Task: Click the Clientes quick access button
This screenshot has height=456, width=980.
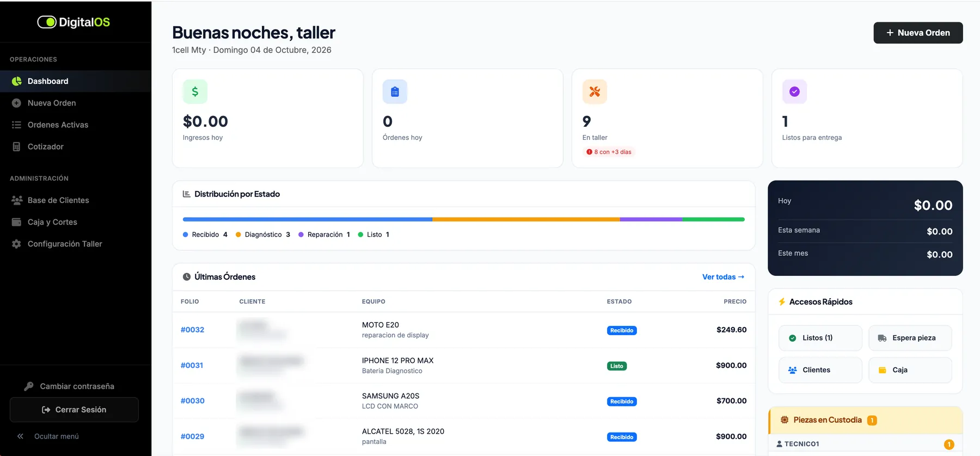Action: click(820, 370)
